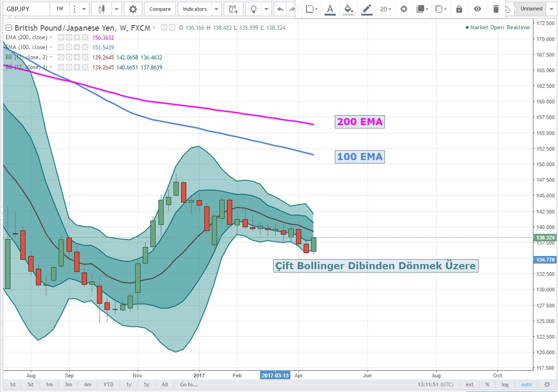
Task: Select the 6m time range
Action: [87, 384]
